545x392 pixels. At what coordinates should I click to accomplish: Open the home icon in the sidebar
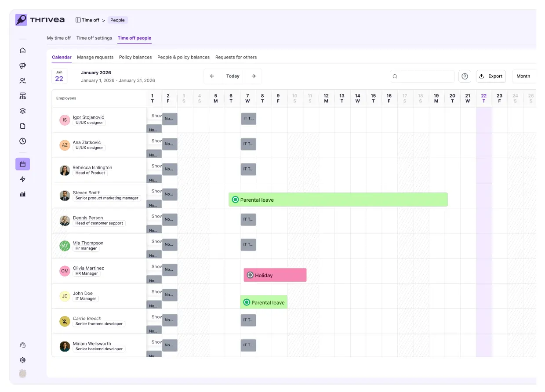(x=23, y=51)
